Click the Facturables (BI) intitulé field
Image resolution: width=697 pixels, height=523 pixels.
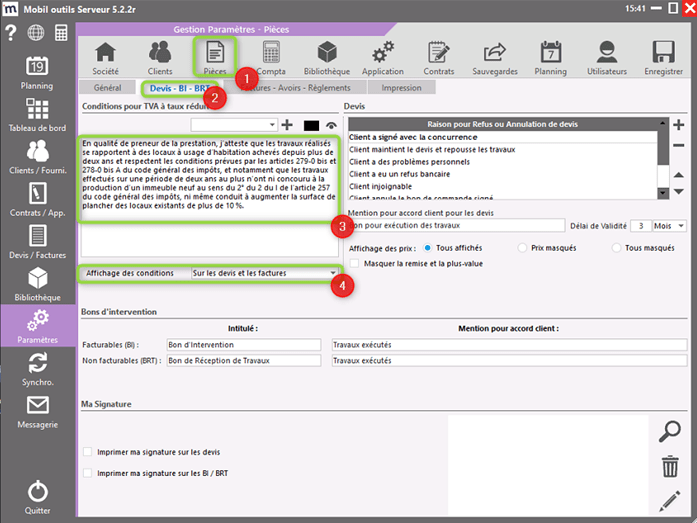[x=244, y=343]
